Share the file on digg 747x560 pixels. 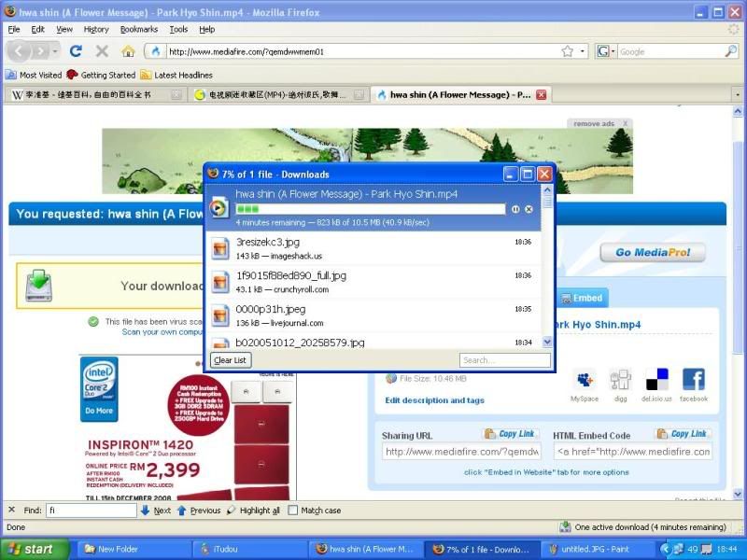tap(620, 384)
